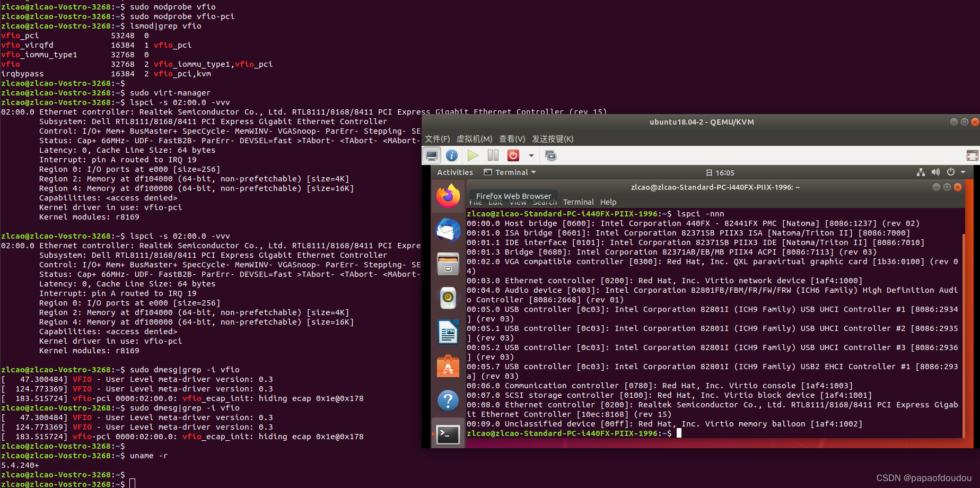Click '183.515724' dmesg line at bottom
This screenshot has height=488, width=980.
point(182,437)
